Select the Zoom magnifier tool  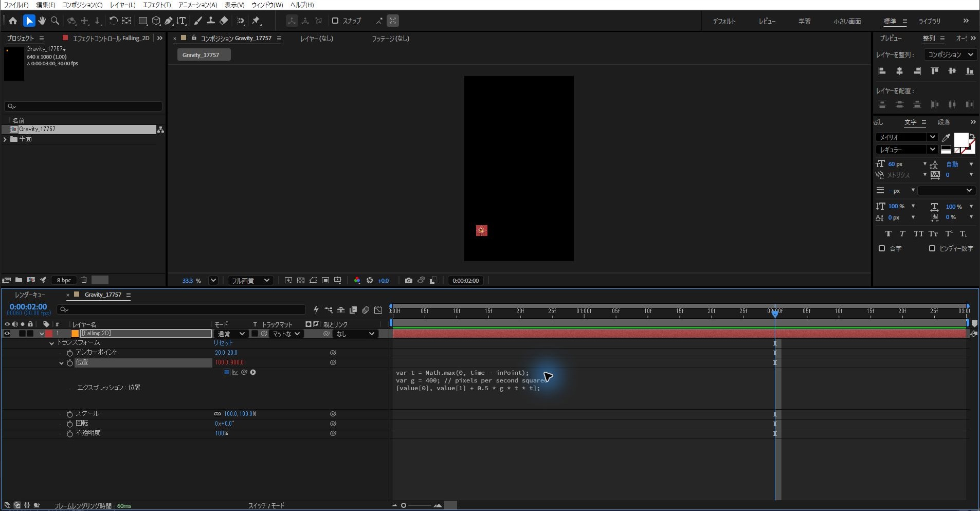(55, 21)
